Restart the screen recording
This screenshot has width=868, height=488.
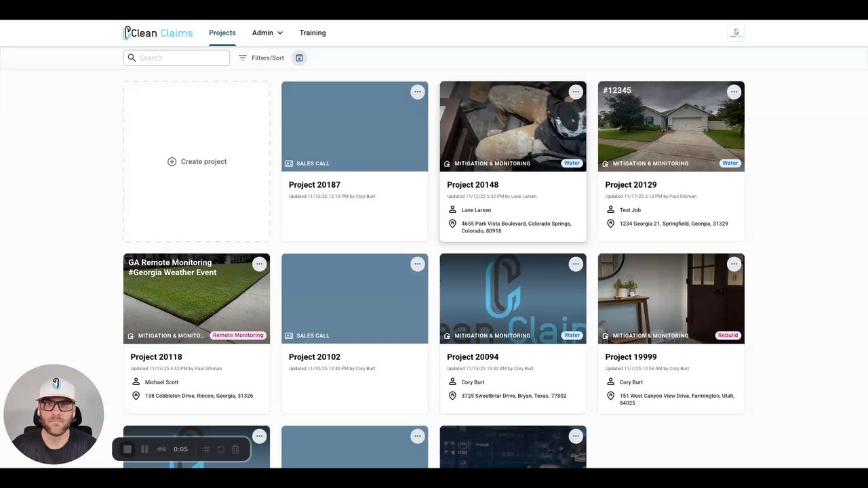(221, 449)
